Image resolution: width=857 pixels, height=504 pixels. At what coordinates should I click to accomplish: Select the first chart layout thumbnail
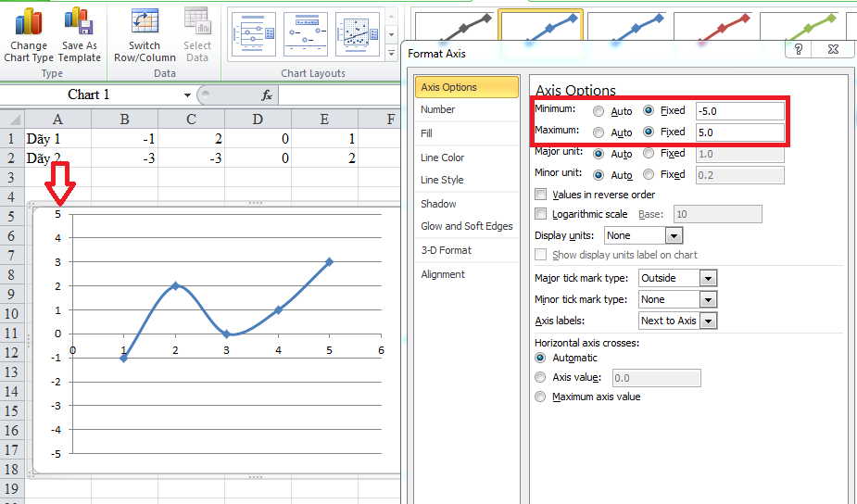coord(253,35)
